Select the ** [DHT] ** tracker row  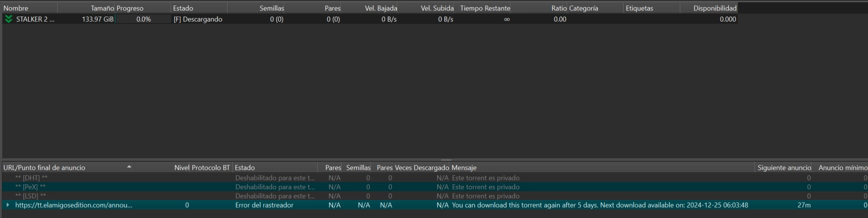click(31, 178)
